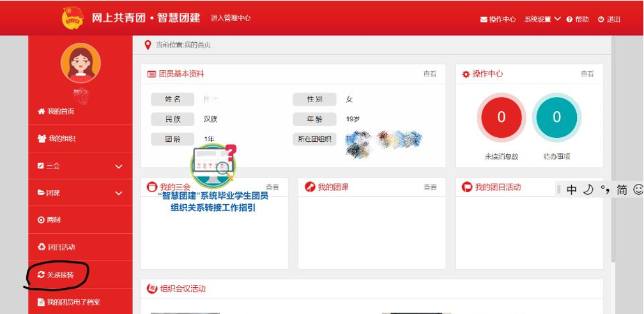This screenshot has width=644, height=314.
Task: Click the teal 待办事项 counter circle
Action: click(x=556, y=117)
